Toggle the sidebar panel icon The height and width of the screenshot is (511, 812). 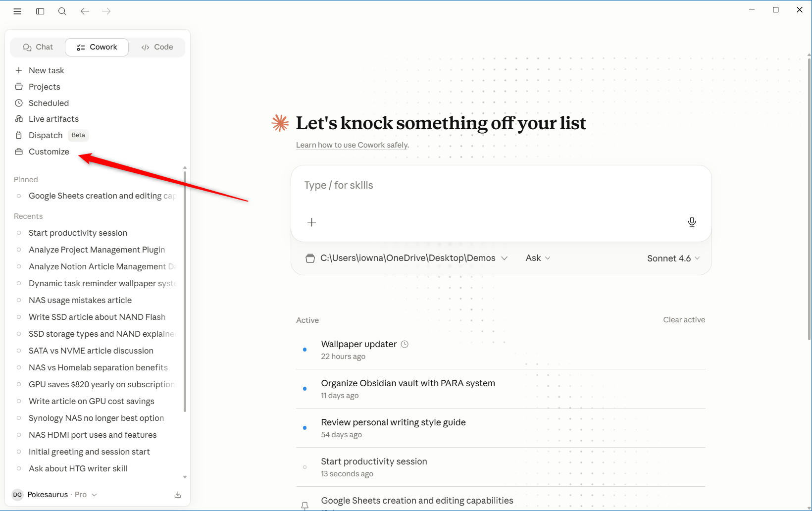(x=40, y=11)
